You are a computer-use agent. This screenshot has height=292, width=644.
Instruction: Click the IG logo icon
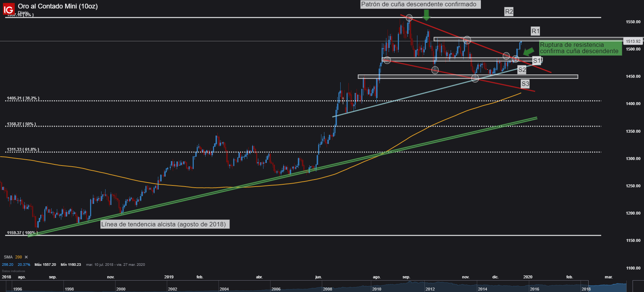tap(8, 9)
